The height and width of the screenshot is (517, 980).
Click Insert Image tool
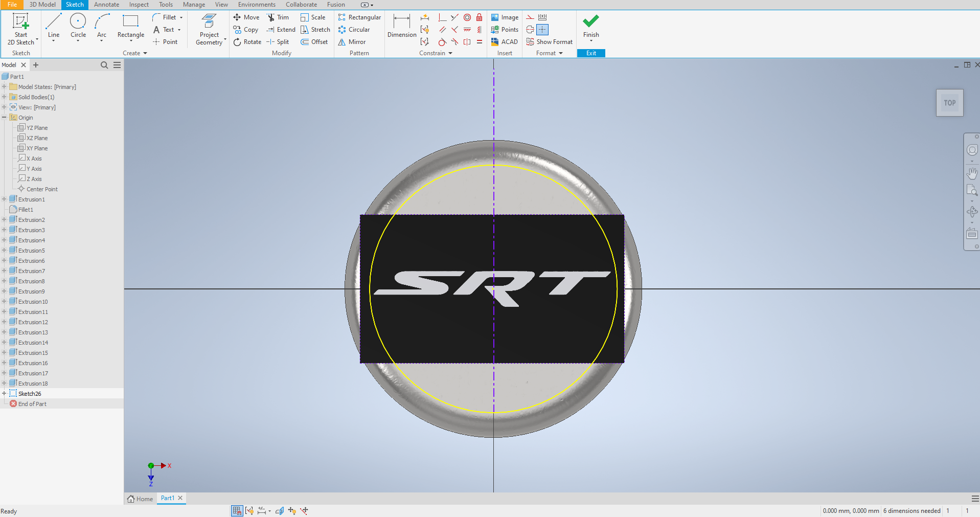[505, 17]
